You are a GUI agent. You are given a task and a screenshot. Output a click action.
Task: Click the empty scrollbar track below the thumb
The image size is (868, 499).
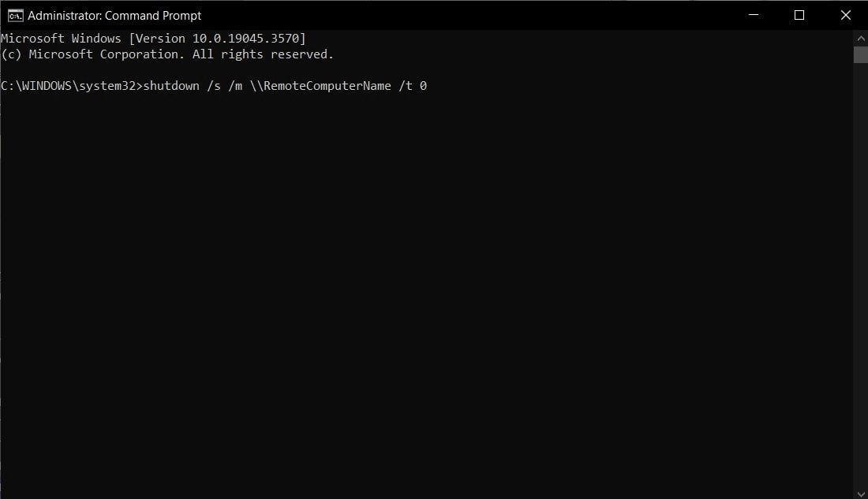pos(860,276)
